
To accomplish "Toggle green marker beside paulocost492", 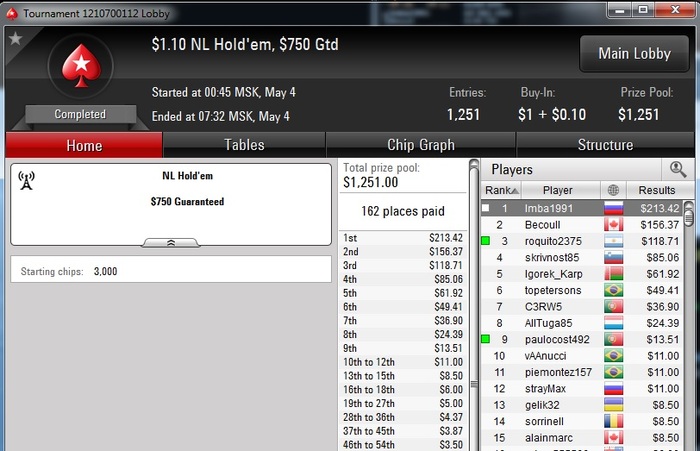I will (x=486, y=339).
